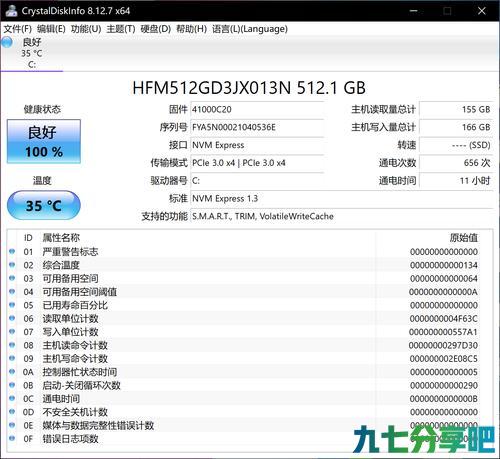Click status dot for row 09 主机写命令计数
This screenshot has width=500, height=459.
point(12,358)
